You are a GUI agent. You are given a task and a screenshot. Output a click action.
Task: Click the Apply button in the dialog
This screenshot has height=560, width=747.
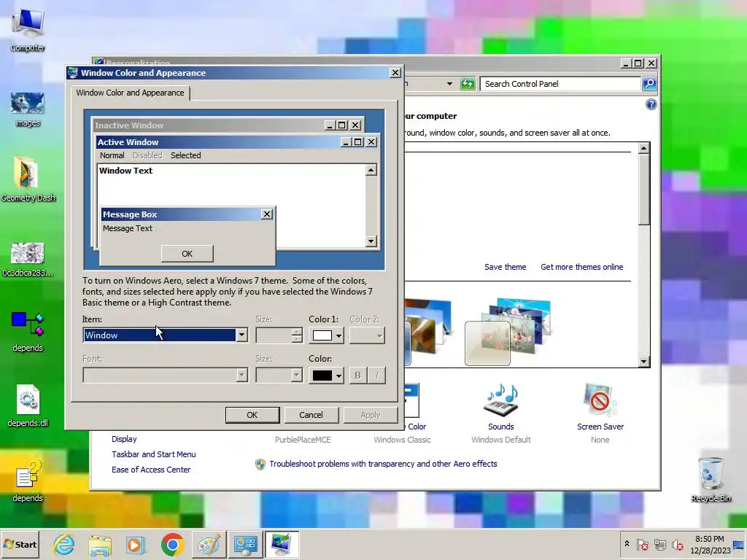coord(370,415)
